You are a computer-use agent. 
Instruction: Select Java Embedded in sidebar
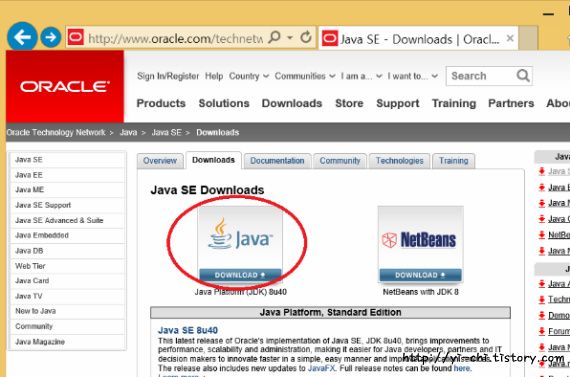click(68, 235)
